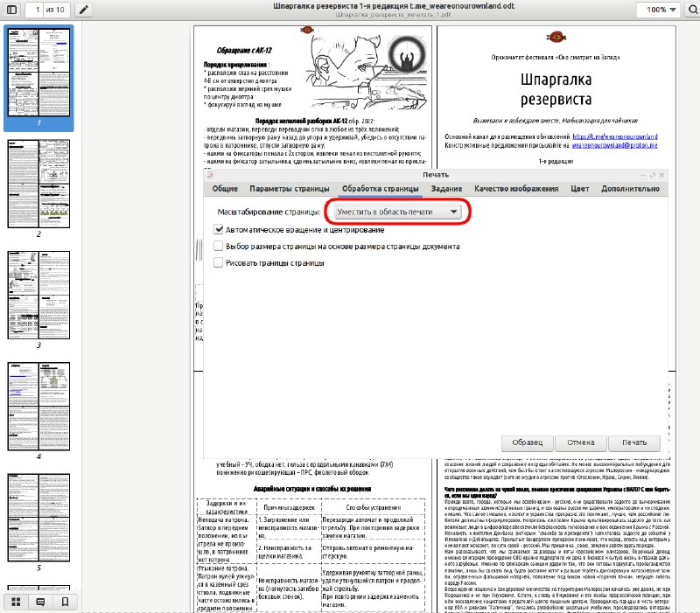Click 'Отмена' to cancel printing
The height and width of the screenshot is (613, 700).
point(581,442)
